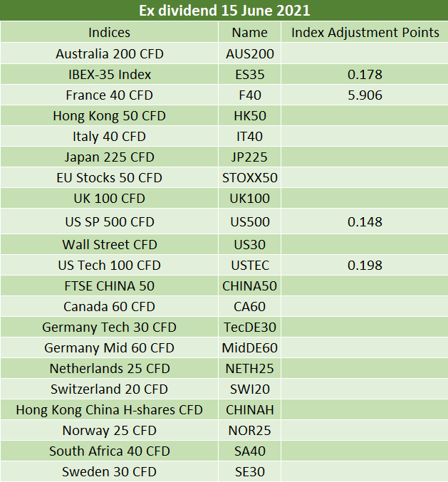Select the Hong Kong 50 CFD cell
Viewport: 448px width, 482px height.
click(109, 115)
